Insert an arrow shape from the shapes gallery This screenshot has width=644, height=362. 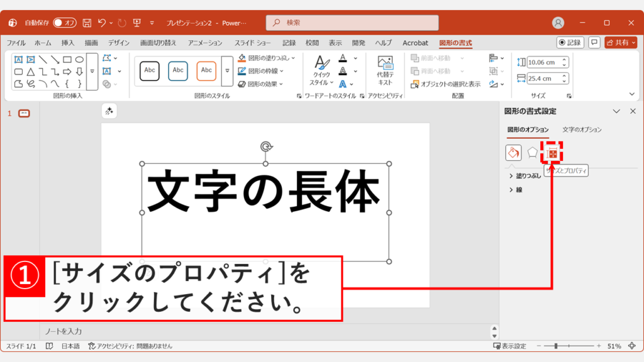tap(67, 72)
